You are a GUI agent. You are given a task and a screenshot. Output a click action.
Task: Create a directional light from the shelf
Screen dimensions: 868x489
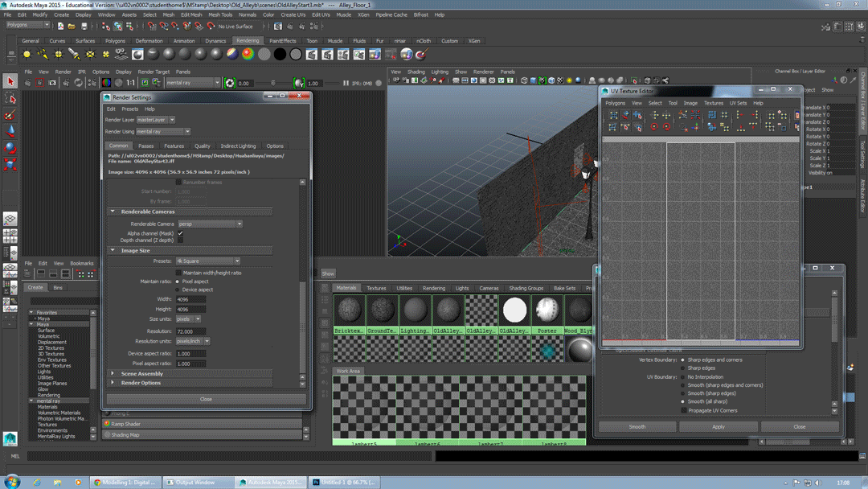pos(43,54)
